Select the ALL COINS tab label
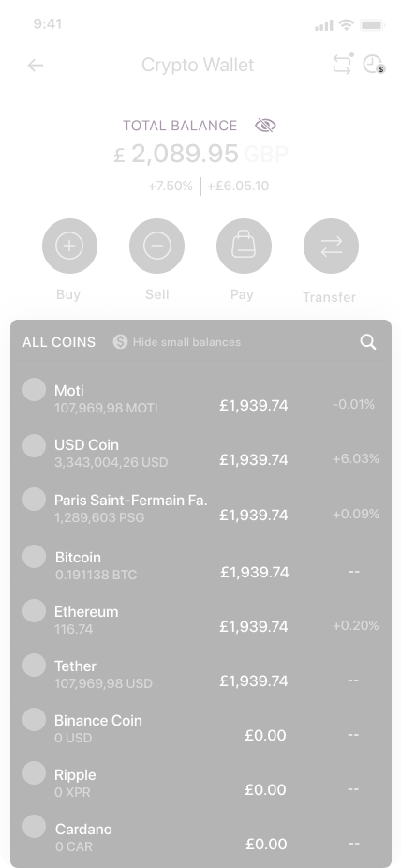 click(x=59, y=342)
